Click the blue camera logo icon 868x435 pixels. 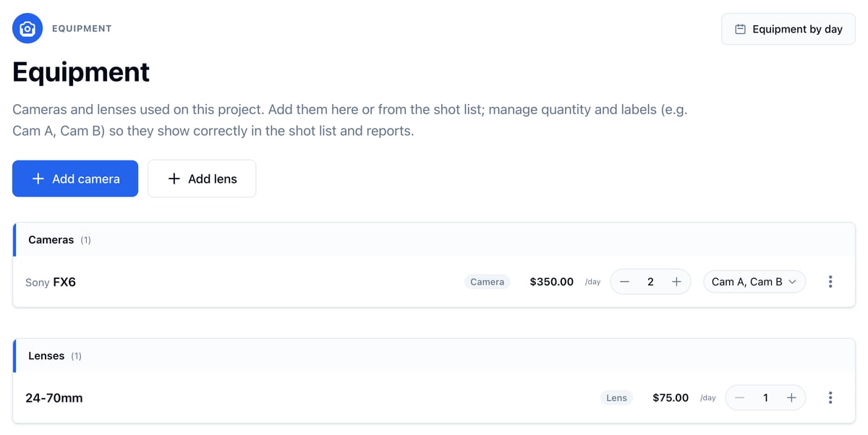(27, 29)
